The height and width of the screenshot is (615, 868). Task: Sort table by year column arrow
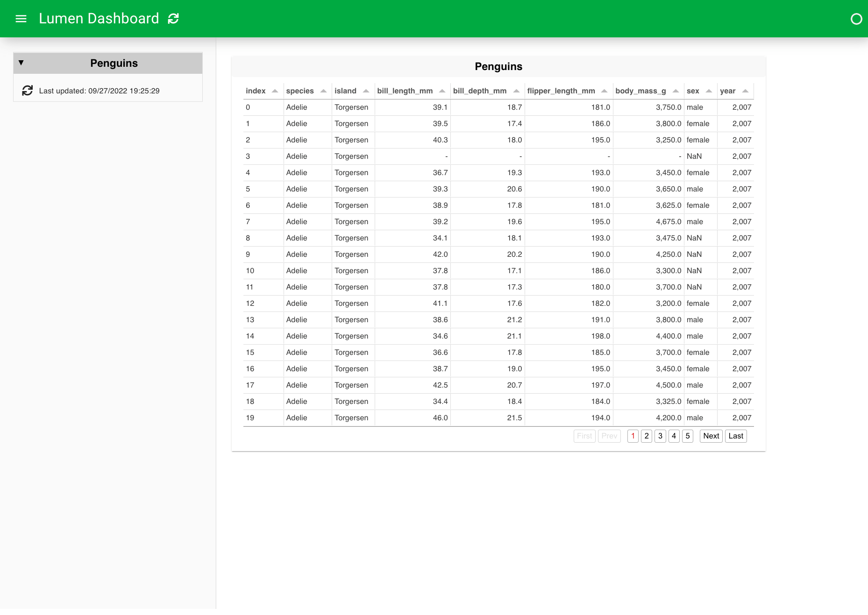pos(745,91)
